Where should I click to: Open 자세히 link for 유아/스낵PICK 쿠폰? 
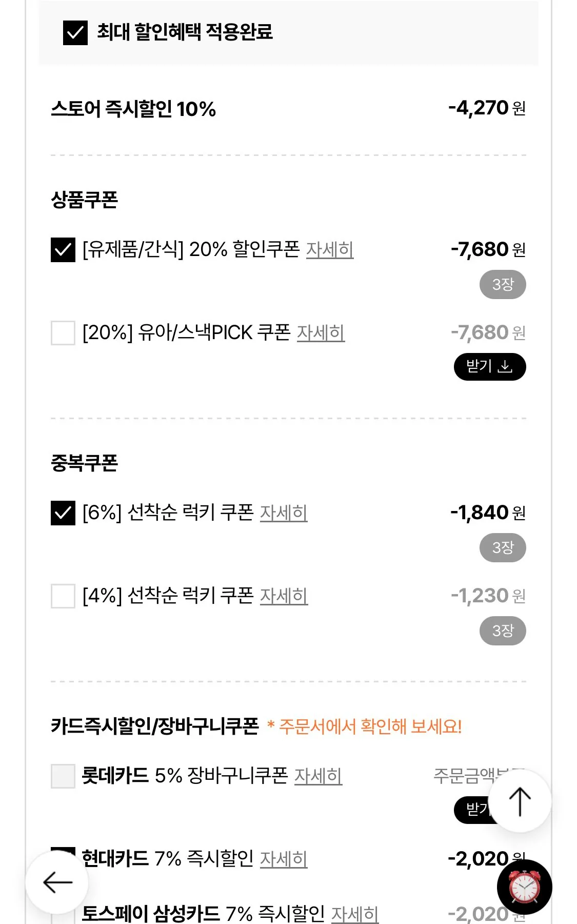click(321, 333)
